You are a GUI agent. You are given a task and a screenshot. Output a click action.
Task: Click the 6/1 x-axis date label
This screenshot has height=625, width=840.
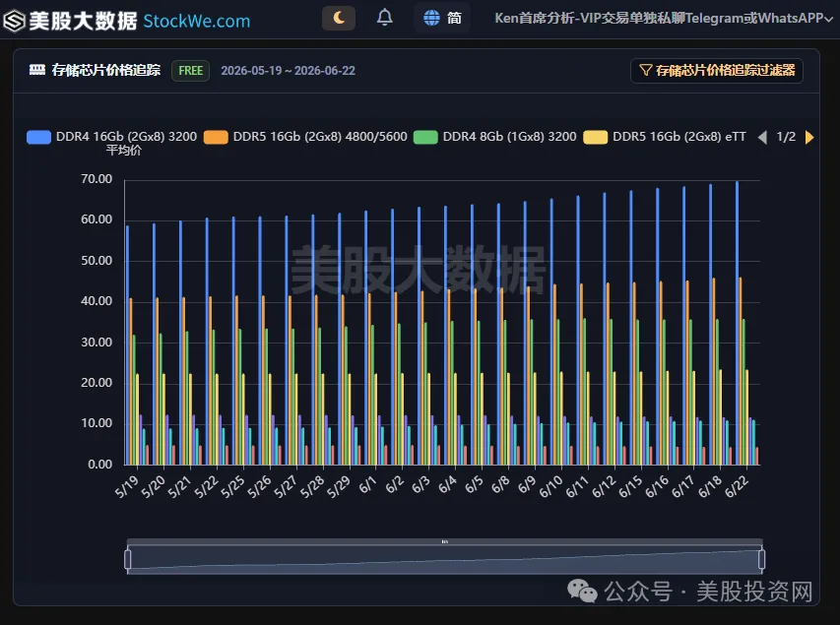click(x=367, y=484)
